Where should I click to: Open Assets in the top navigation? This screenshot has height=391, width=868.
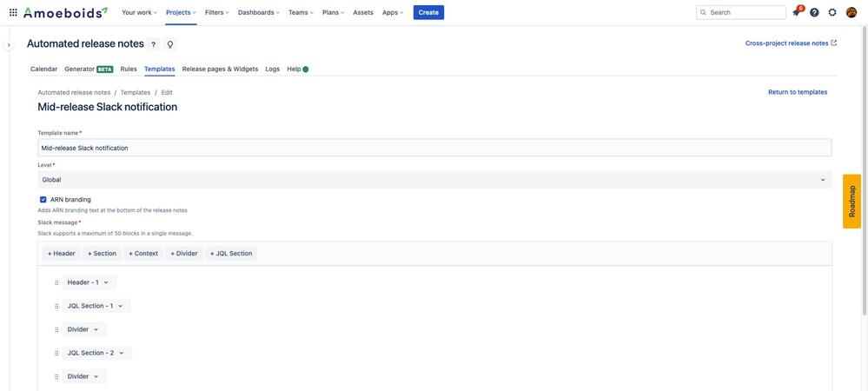tap(363, 12)
